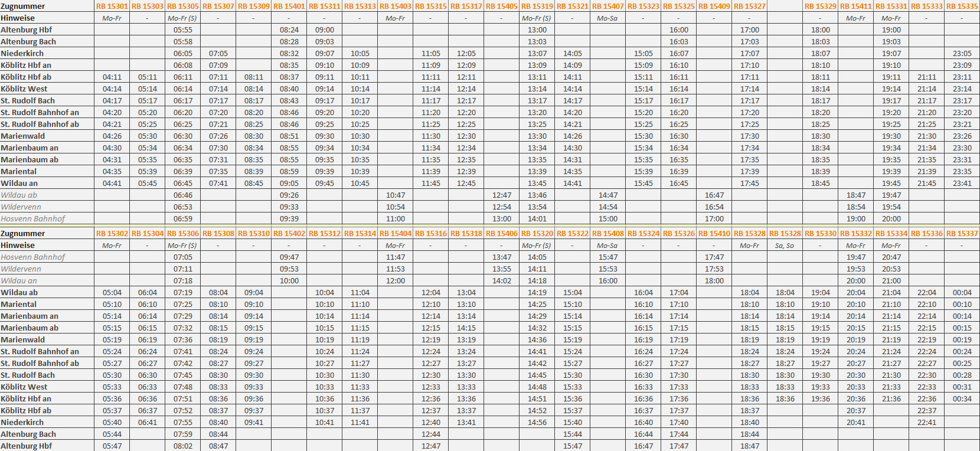Select the 11:00 Hosvenn Bahnhof time for RB 15403

tap(396, 218)
